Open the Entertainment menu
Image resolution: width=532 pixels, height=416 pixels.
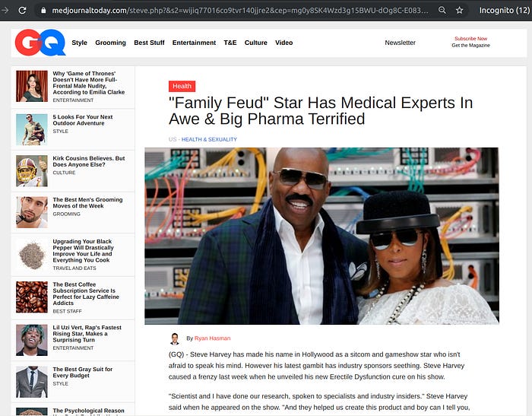coord(194,43)
